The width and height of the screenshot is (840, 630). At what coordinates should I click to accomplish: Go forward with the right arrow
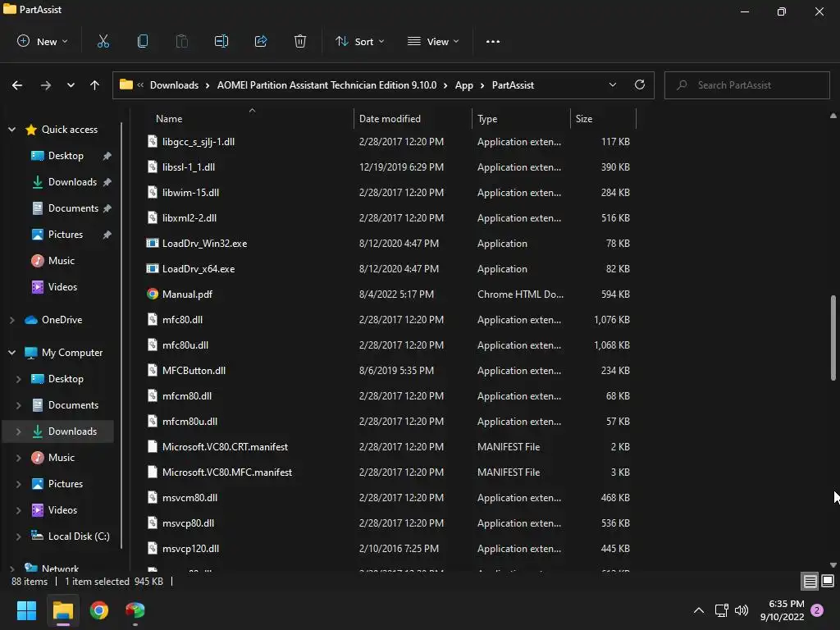tap(46, 85)
